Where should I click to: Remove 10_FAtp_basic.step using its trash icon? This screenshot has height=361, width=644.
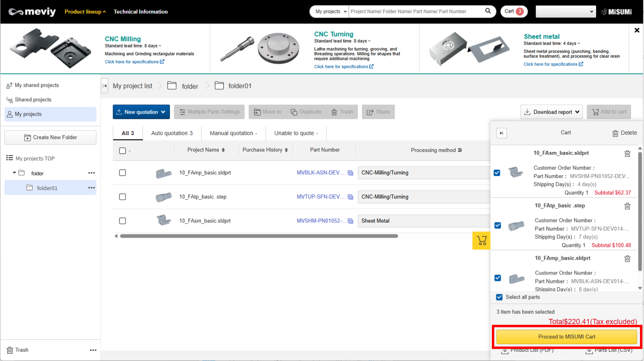[x=627, y=206]
